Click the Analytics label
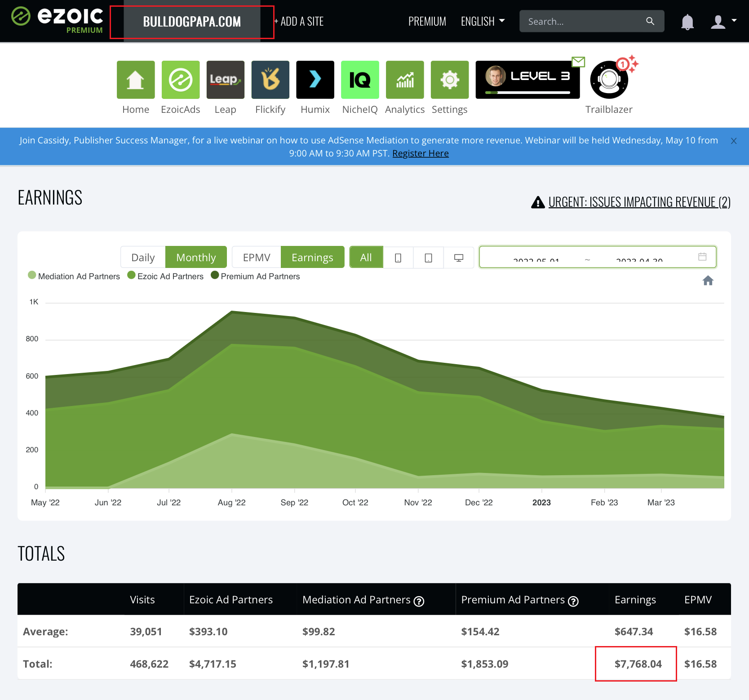The image size is (749, 700). (405, 110)
